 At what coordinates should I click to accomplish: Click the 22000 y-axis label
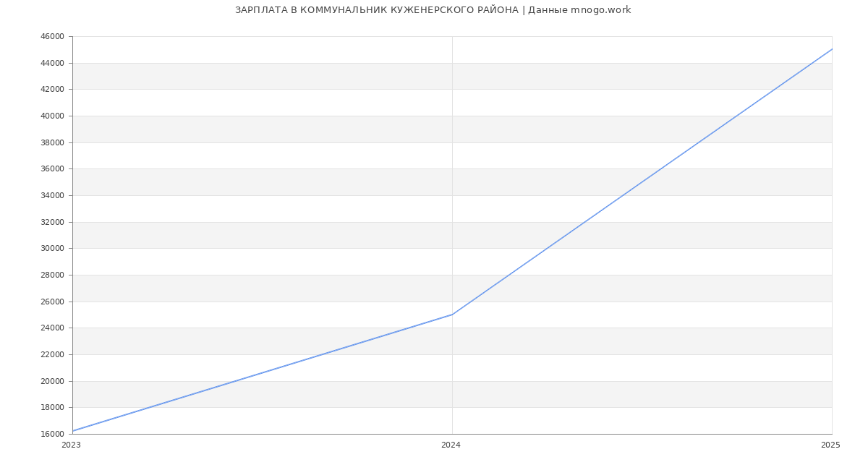52,355
